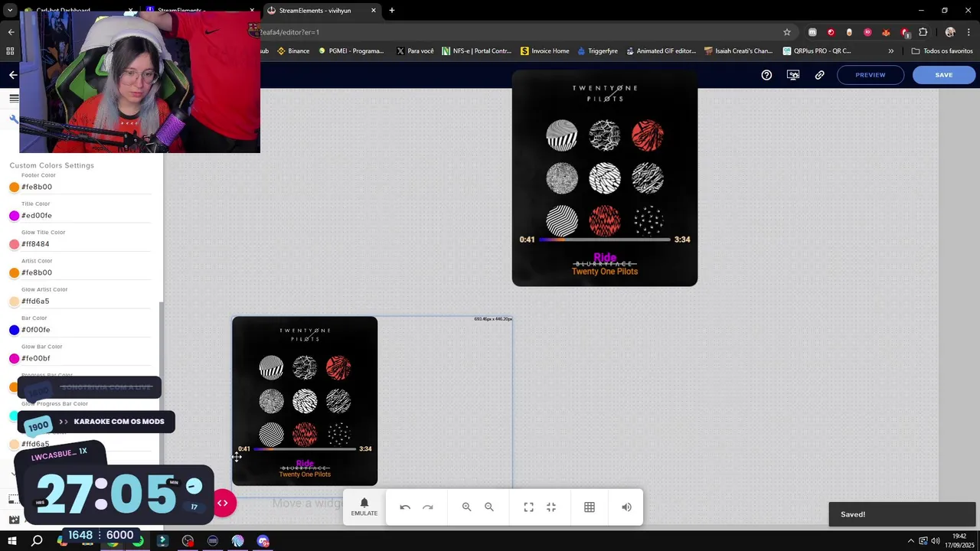Open the red code editor button
Screen dimensions: 980x551
click(223, 503)
